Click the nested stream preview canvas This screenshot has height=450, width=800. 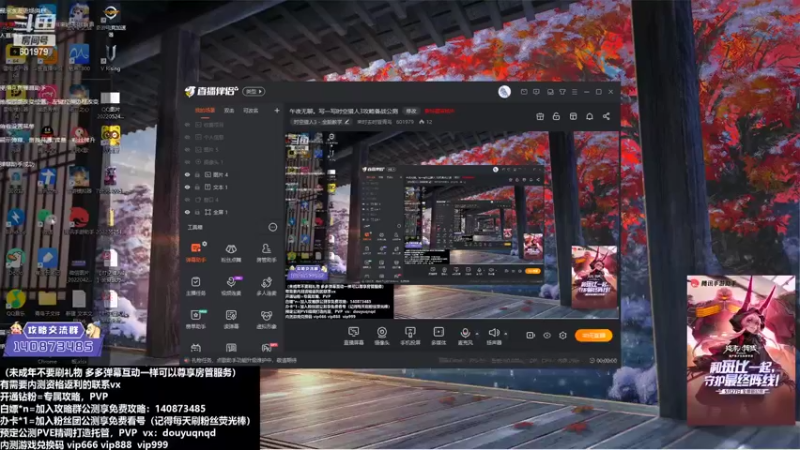452,226
